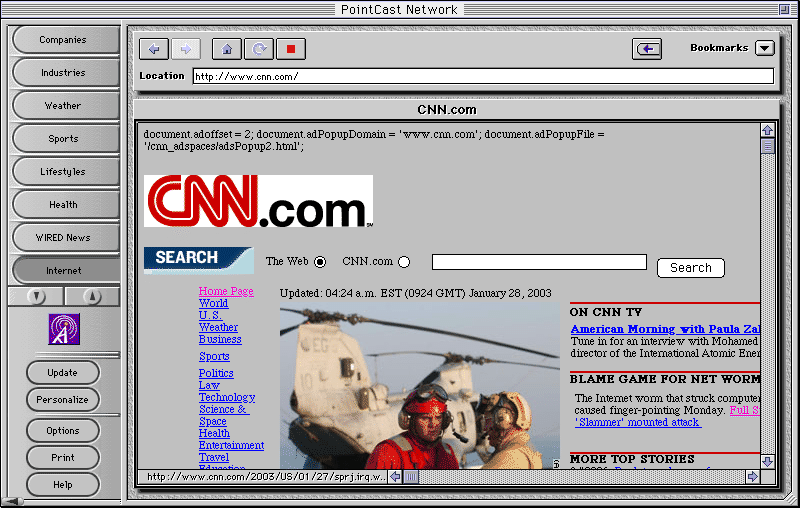Click the horizontal scrollbar thumb
The image size is (800, 508).
pos(411,477)
